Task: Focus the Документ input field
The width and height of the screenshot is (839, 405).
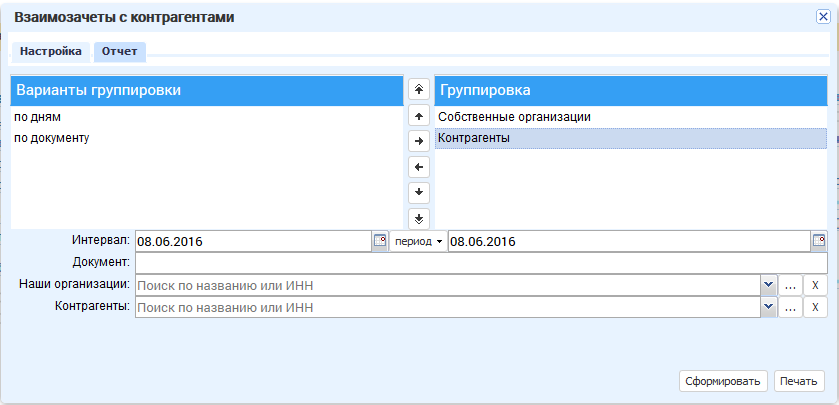Action: pyautogui.click(x=481, y=263)
